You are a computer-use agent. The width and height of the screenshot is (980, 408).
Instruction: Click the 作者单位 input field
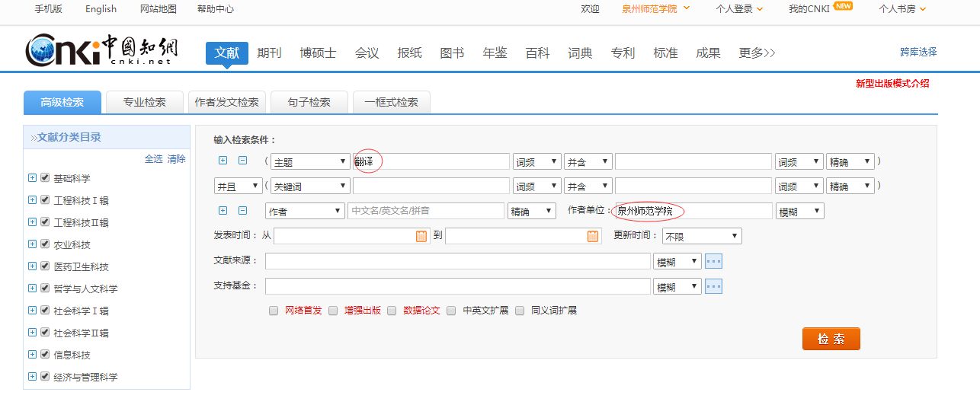pos(692,211)
